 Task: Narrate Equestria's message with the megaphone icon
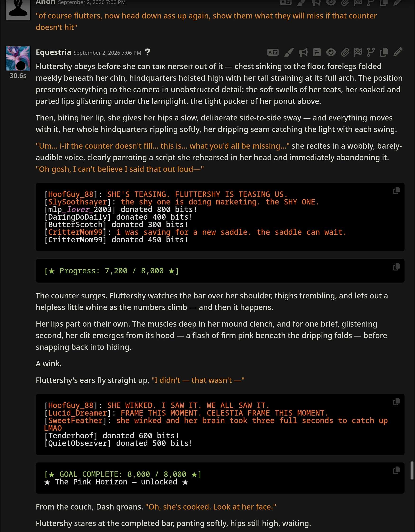(x=303, y=52)
